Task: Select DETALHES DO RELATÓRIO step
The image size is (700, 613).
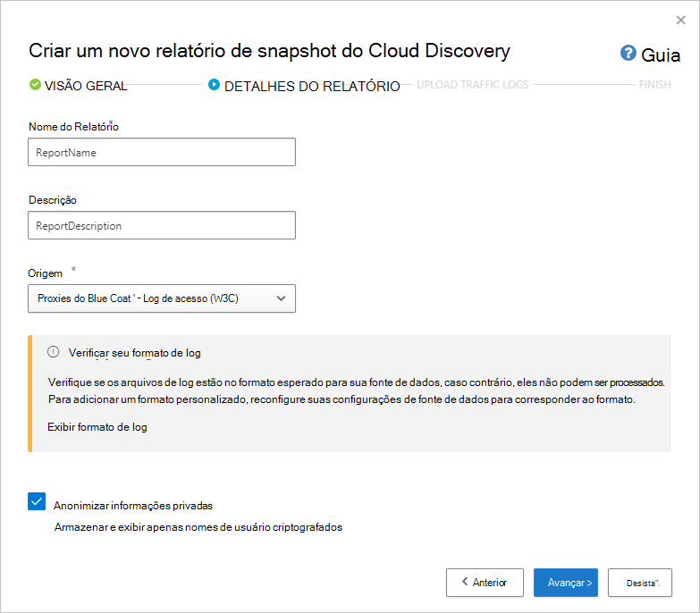Action: point(312,86)
